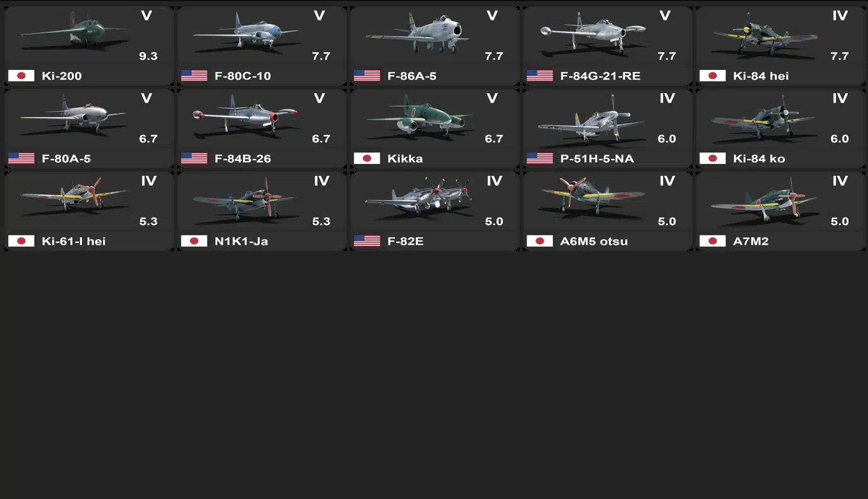Click the rank IV label on A7M2
Viewport: 868px width, 499px height.
[x=840, y=181]
